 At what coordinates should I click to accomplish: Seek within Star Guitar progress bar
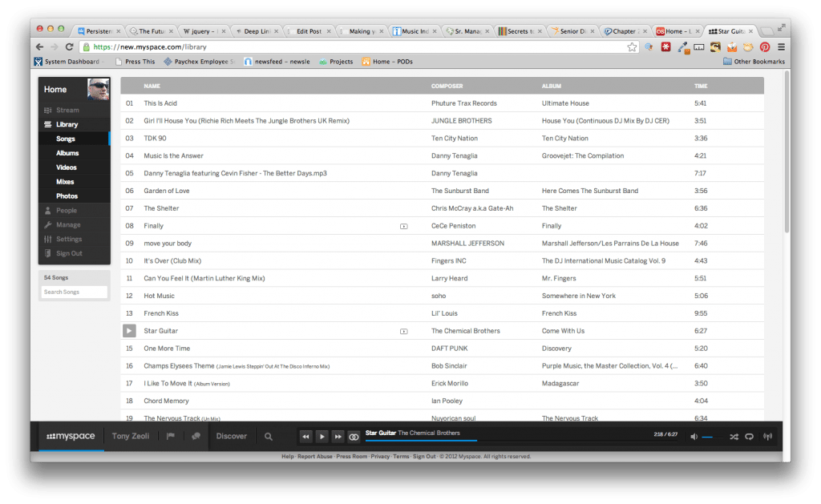pyautogui.click(x=521, y=441)
